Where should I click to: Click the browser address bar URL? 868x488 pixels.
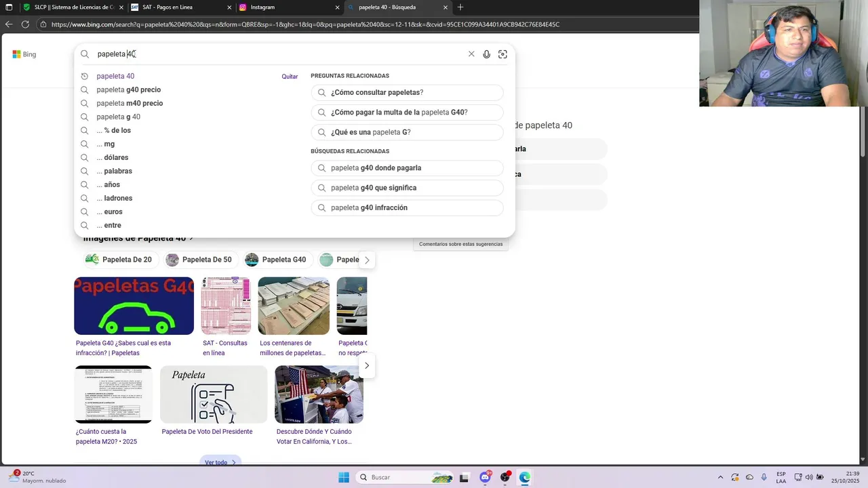click(305, 24)
